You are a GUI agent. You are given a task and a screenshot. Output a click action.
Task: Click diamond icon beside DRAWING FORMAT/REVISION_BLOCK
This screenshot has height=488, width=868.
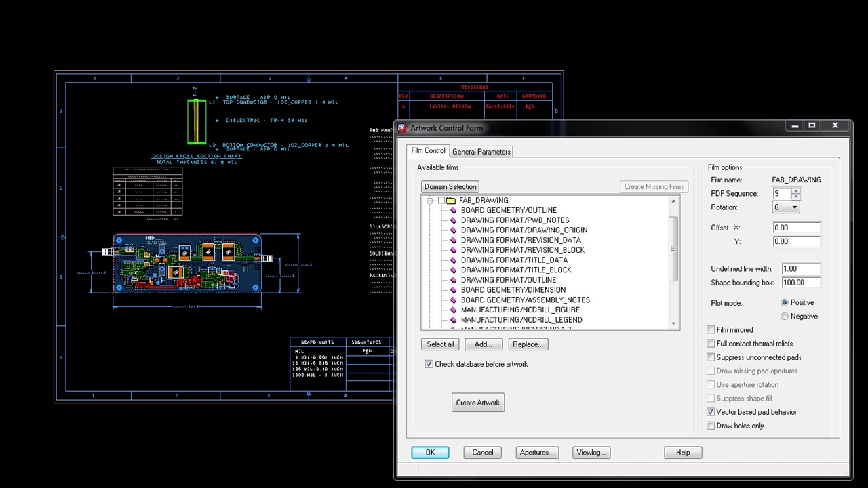tap(454, 250)
